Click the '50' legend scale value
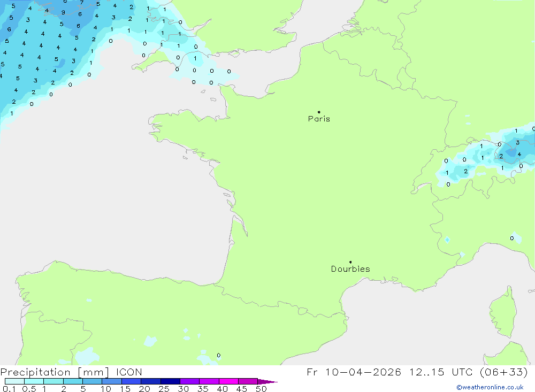 (x=262, y=389)
